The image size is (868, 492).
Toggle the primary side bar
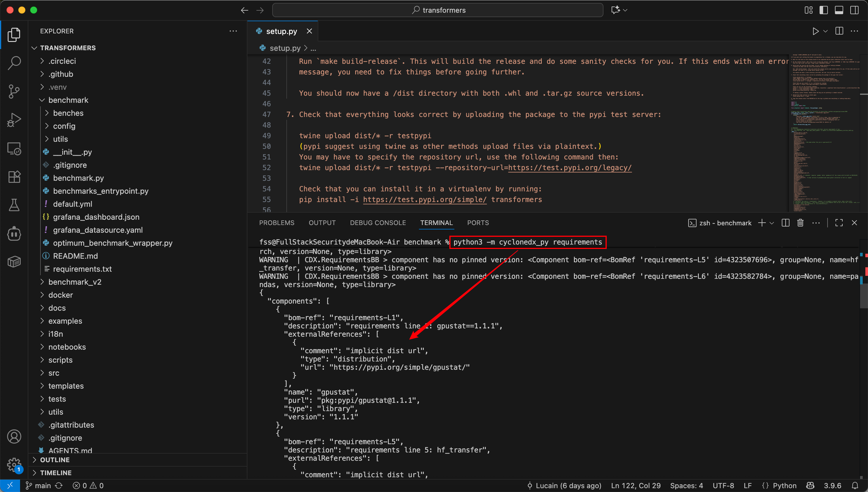point(823,10)
